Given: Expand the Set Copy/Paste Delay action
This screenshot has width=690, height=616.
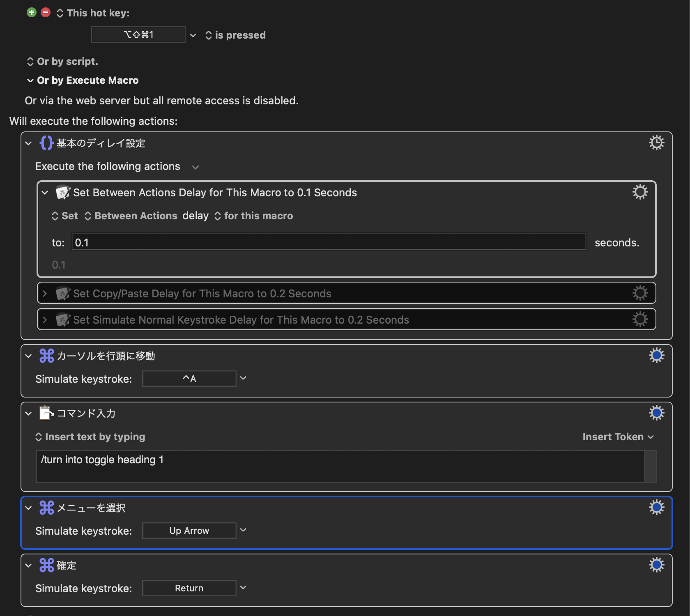Looking at the screenshot, I should [x=45, y=294].
